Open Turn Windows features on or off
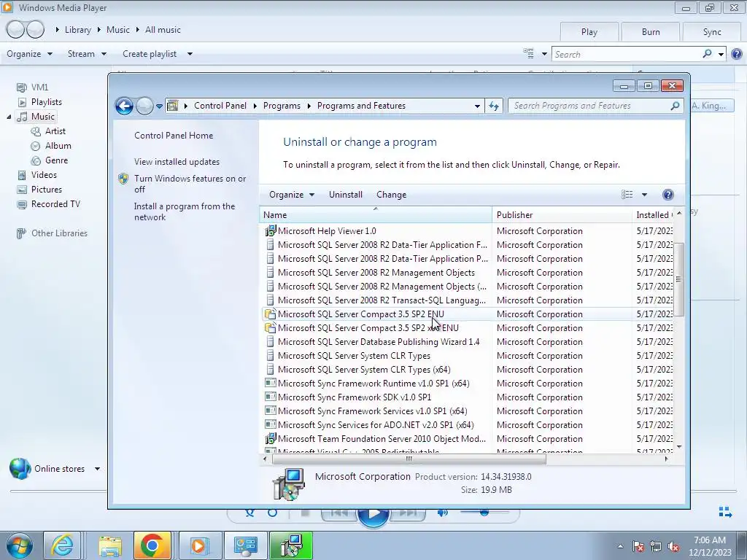 pos(190,184)
